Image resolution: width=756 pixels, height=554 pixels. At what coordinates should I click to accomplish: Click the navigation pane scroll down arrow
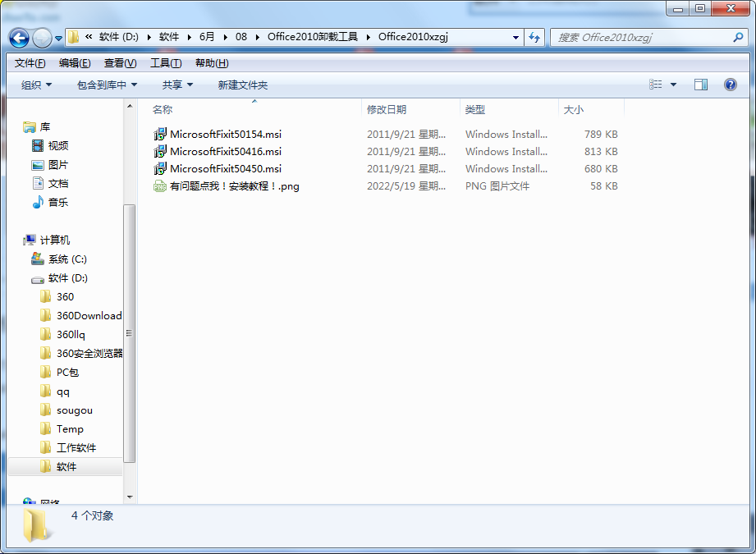pyautogui.click(x=129, y=497)
